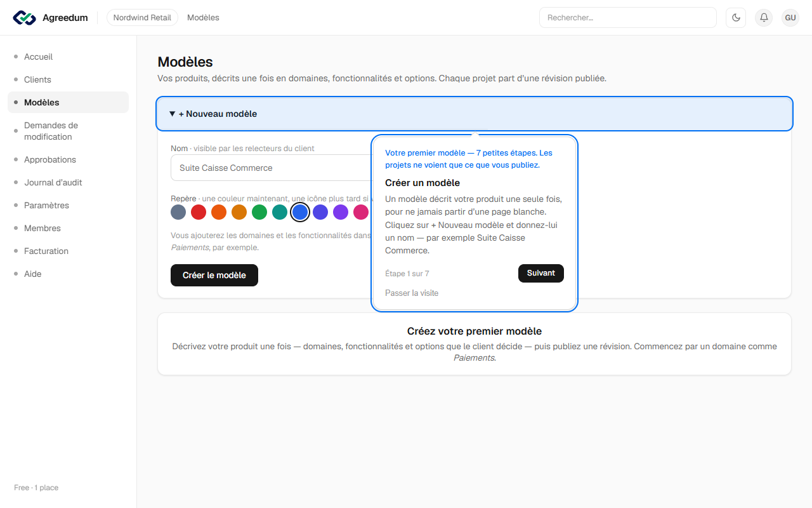Focus the Rechercher search field

[x=627, y=18]
